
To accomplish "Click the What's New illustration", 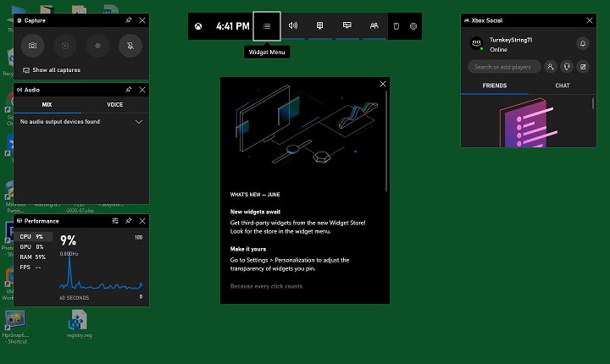I will click(306, 124).
